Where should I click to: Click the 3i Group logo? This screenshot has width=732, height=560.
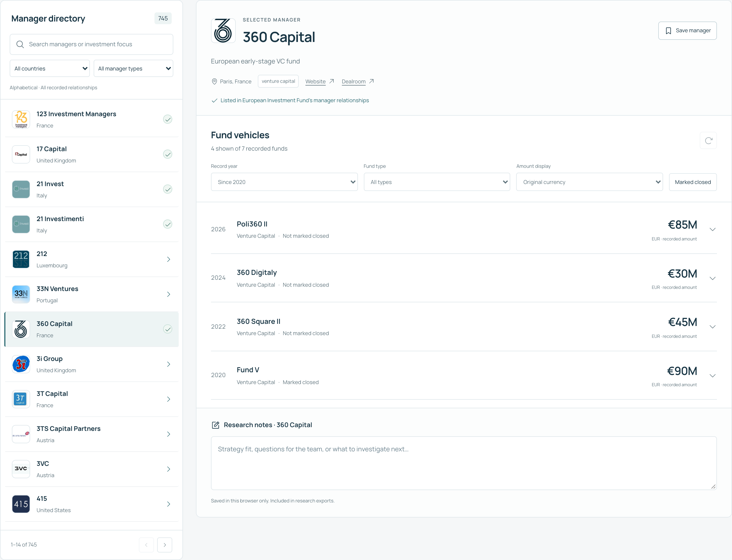pyautogui.click(x=21, y=364)
